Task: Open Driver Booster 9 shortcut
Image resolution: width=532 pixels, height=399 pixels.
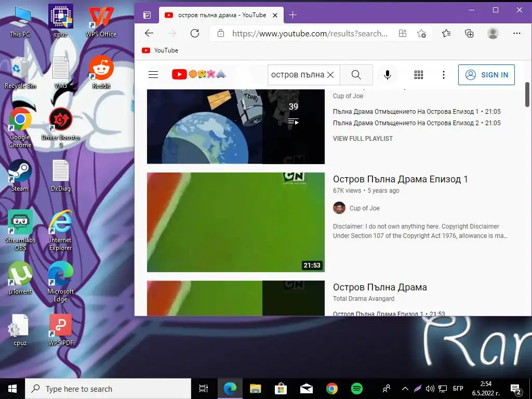Action: 61,128
